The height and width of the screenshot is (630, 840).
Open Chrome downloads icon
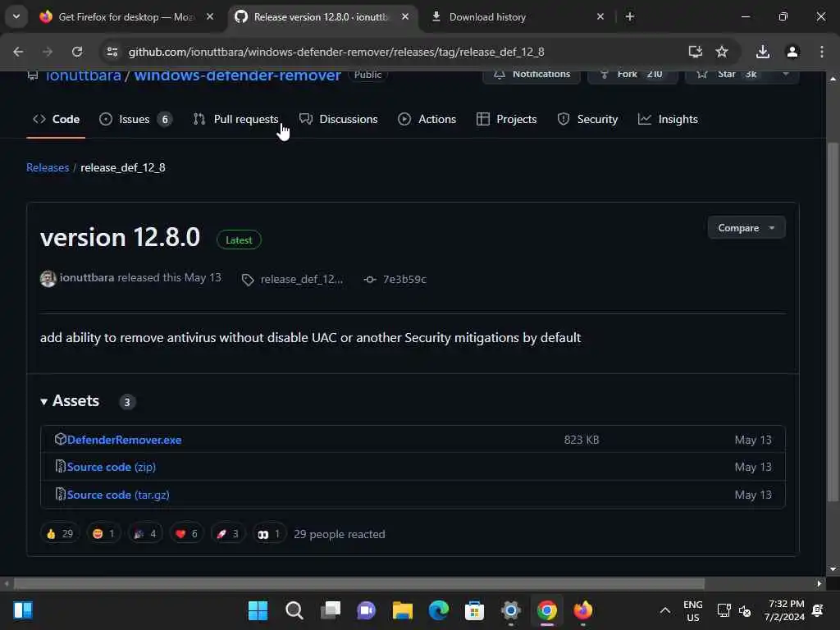coord(763,52)
